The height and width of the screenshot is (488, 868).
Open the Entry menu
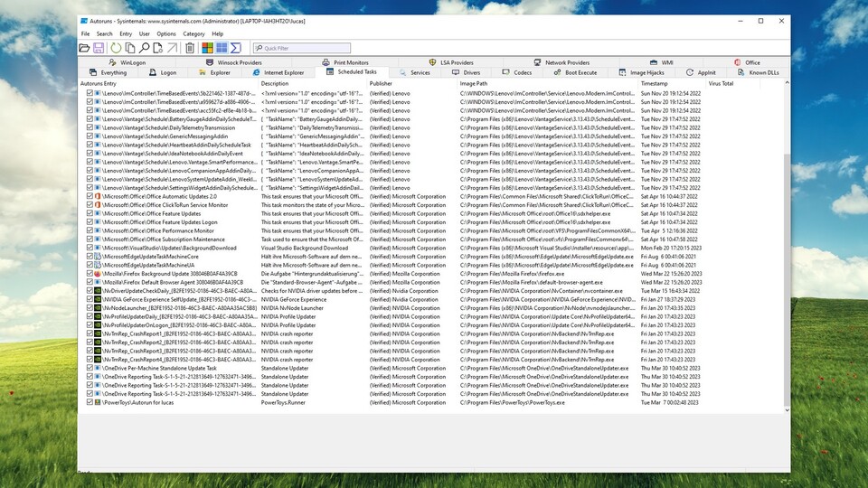126,33
